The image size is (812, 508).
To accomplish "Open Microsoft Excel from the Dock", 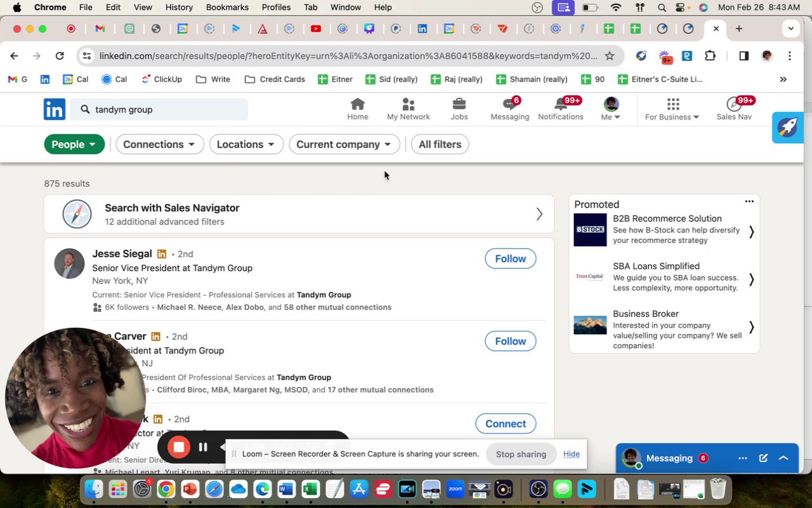I will [310, 489].
